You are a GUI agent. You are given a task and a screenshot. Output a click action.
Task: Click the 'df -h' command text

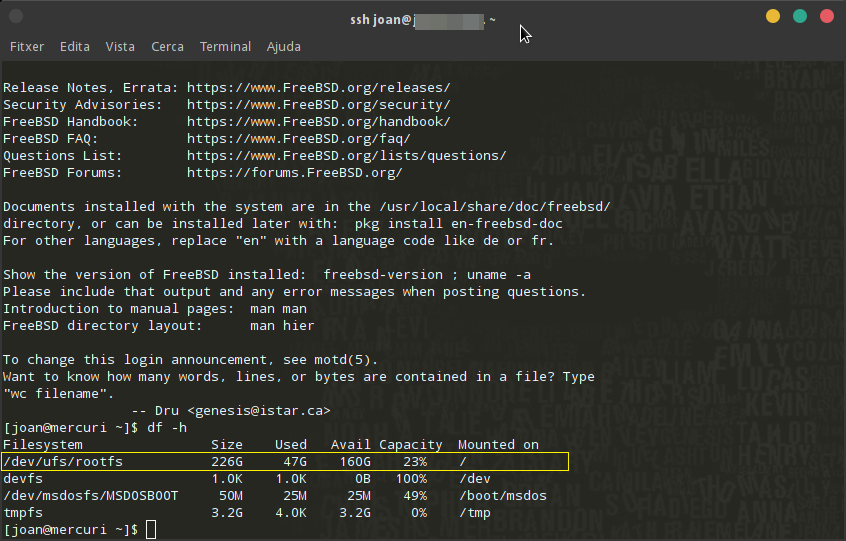click(167, 428)
